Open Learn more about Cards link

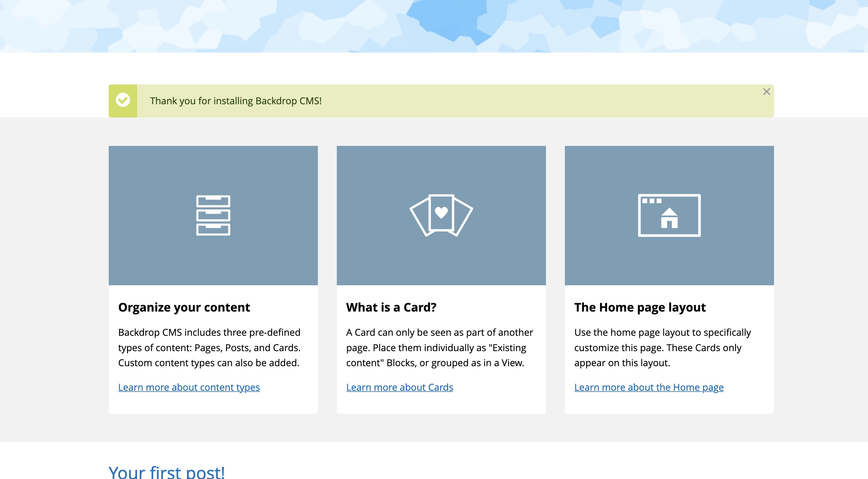point(399,387)
